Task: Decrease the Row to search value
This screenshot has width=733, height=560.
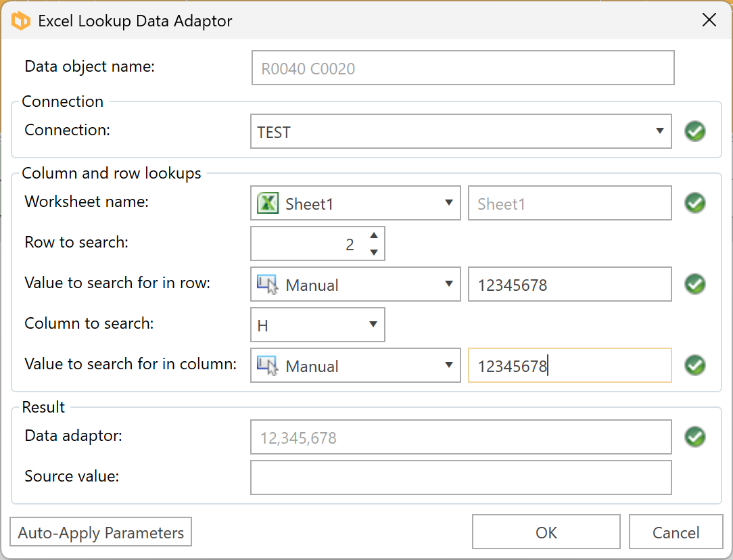Action: [x=374, y=252]
